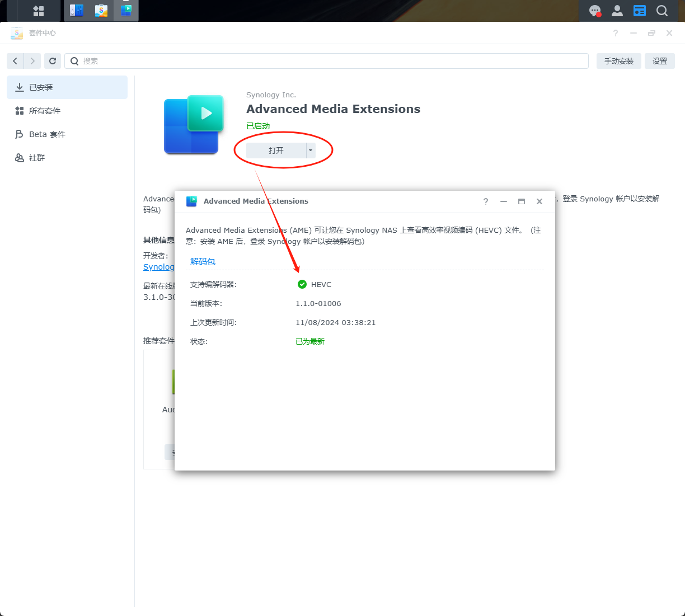Open the DSM search magnifier icon
The width and height of the screenshot is (685, 616).
click(662, 11)
